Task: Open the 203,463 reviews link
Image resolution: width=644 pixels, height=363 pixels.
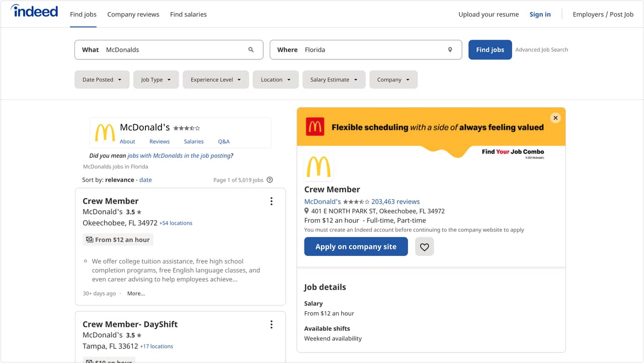Action: click(395, 202)
